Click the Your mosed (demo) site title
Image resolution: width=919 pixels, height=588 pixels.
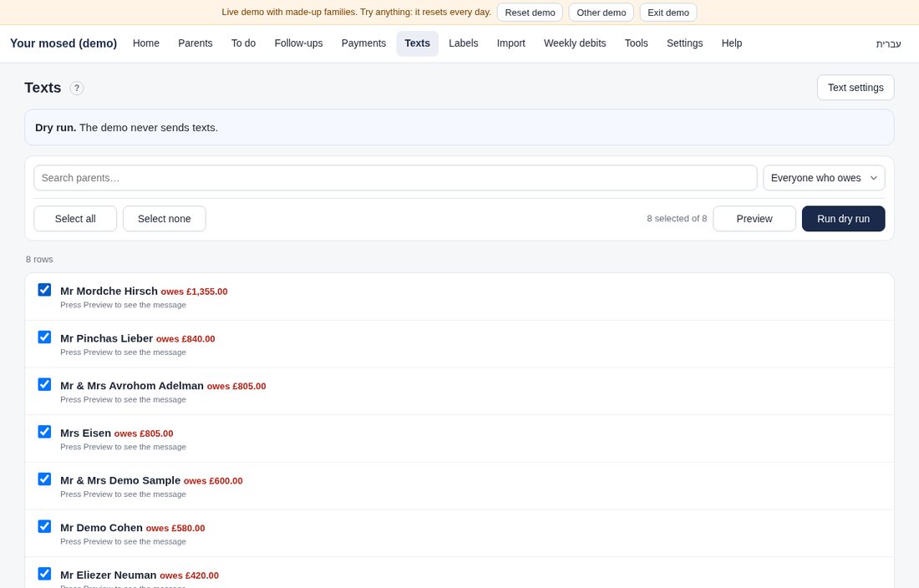coord(63,43)
